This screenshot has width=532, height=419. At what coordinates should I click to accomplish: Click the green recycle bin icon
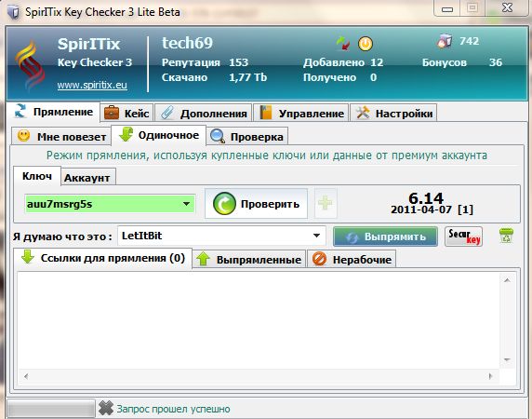(506, 236)
